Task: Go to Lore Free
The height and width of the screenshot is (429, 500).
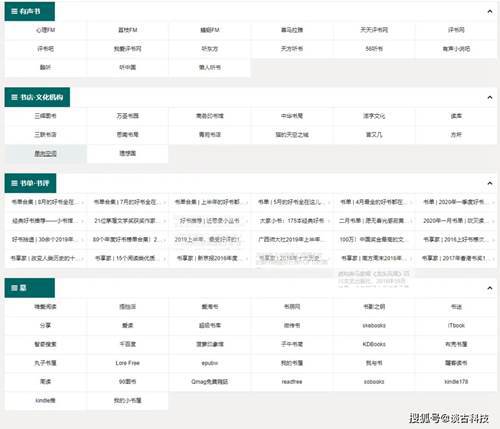Action: click(x=128, y=363)
